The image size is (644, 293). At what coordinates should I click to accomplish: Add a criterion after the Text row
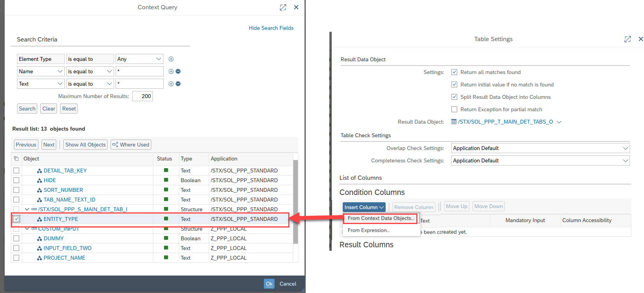(x=171, y=84)
